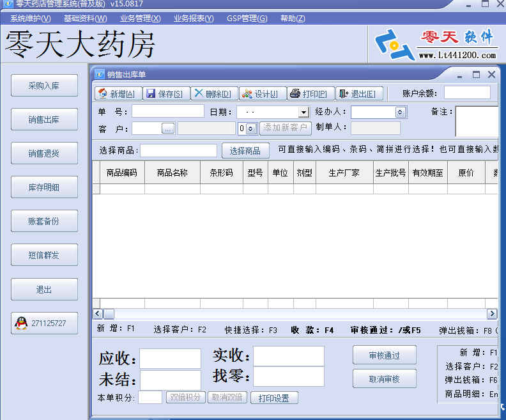Click the 审核通过 button
The height and width of the screenshot is (420, 506).
tap(385, 355)
